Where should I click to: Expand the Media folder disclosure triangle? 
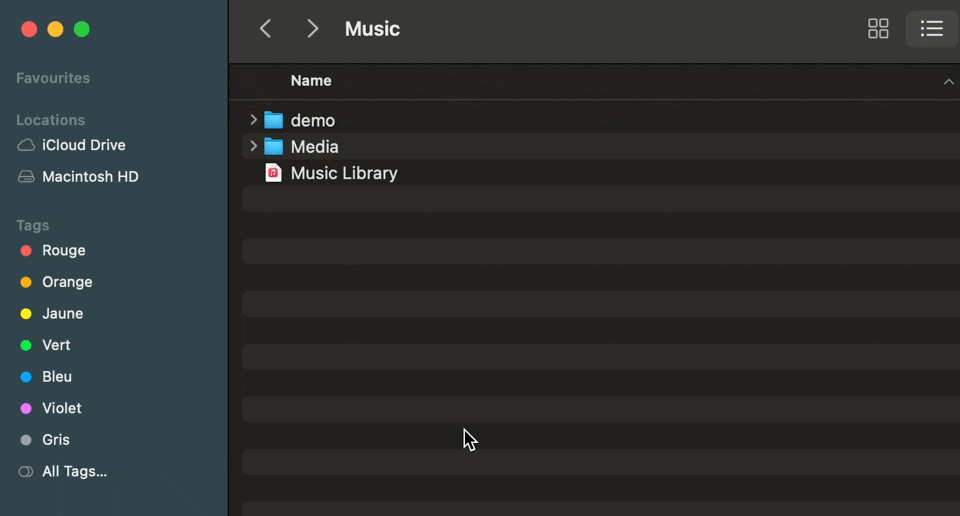(x=253, y=146)
